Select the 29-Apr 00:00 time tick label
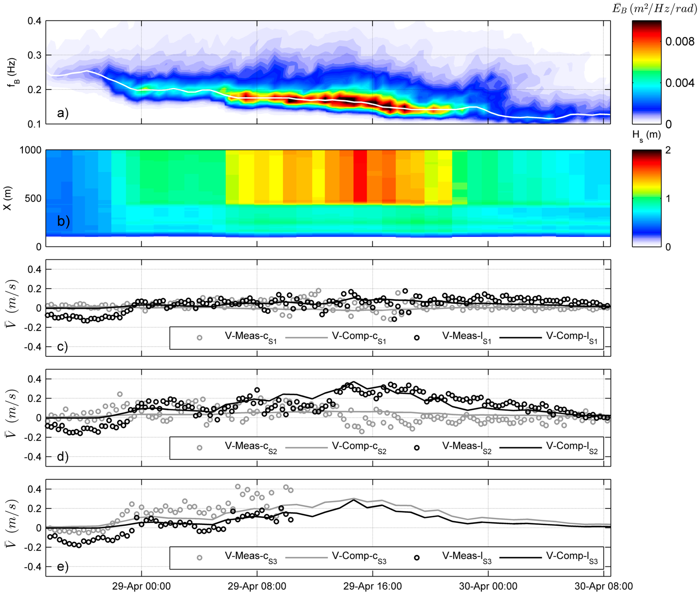Image resolution: width=700 pixels, height=595 pixels. click(x=141, y=586)
